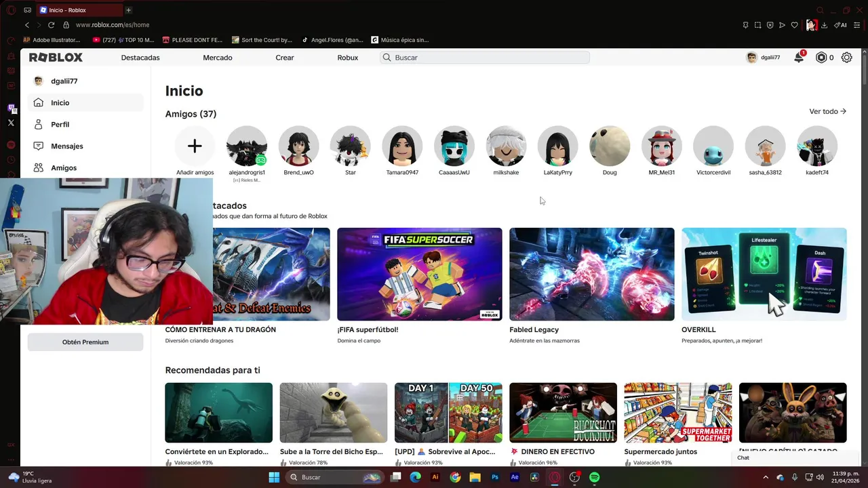Open the Sort the Court! bookmark
The width and height of the screenshot is (868, 488).
coord(262,40)
